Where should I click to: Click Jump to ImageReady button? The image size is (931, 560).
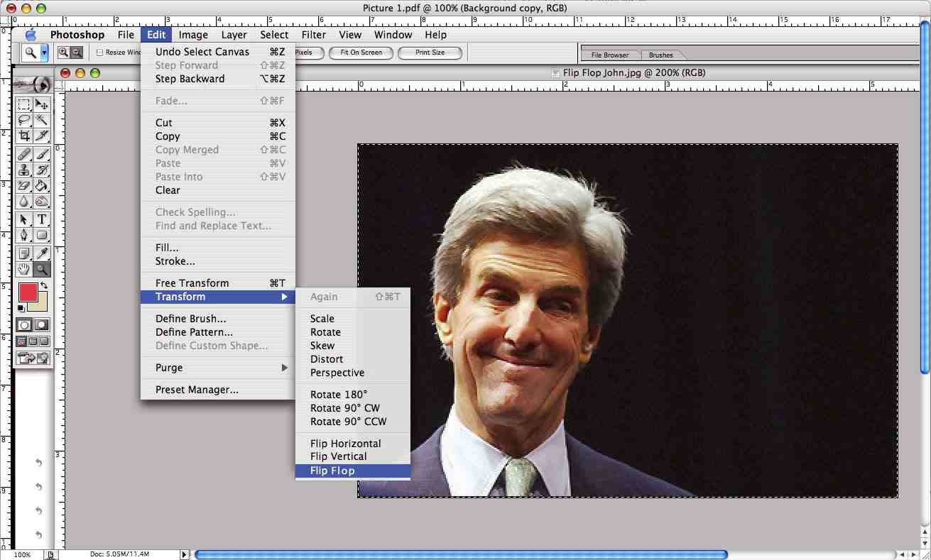coord(33,358)
